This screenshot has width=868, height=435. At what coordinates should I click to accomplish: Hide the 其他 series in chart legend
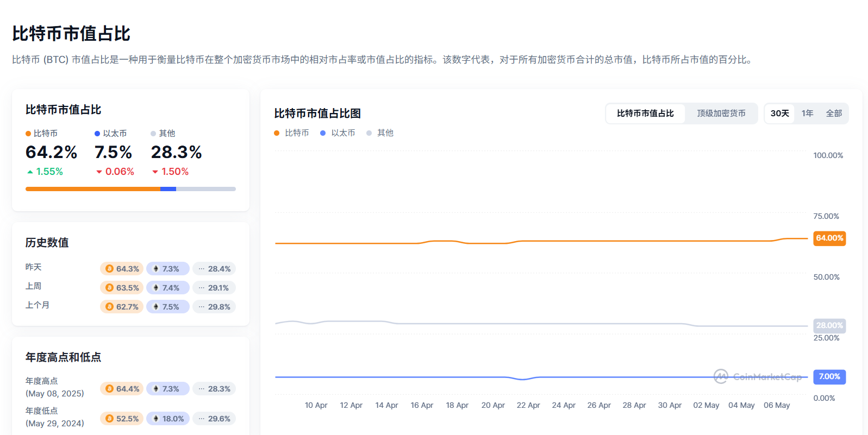click(x=380, y=133)
